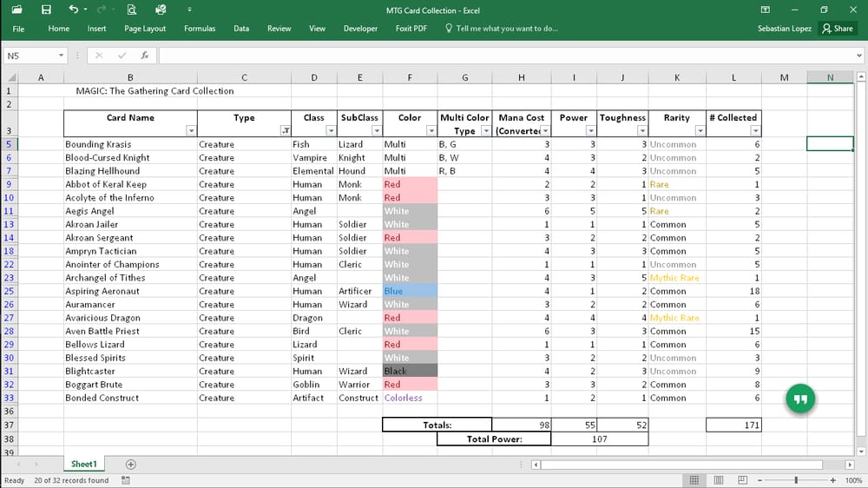Switch to Page Break Preview icon
Viewport: 868px width, 488px height.
point(742,480)
